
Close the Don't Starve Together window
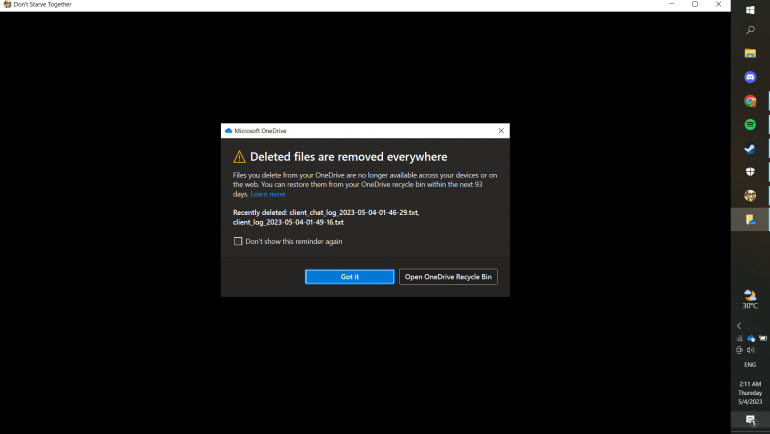[x=718, y=4]
